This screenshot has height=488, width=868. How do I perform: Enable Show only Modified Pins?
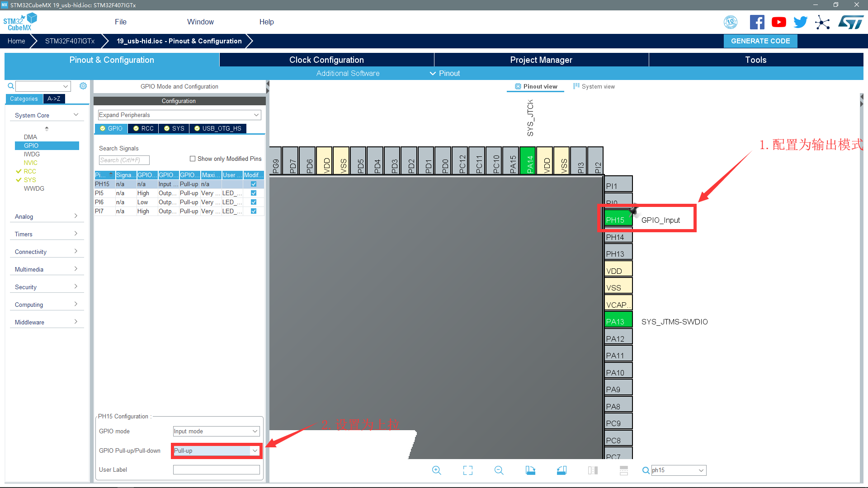point(193,159)
